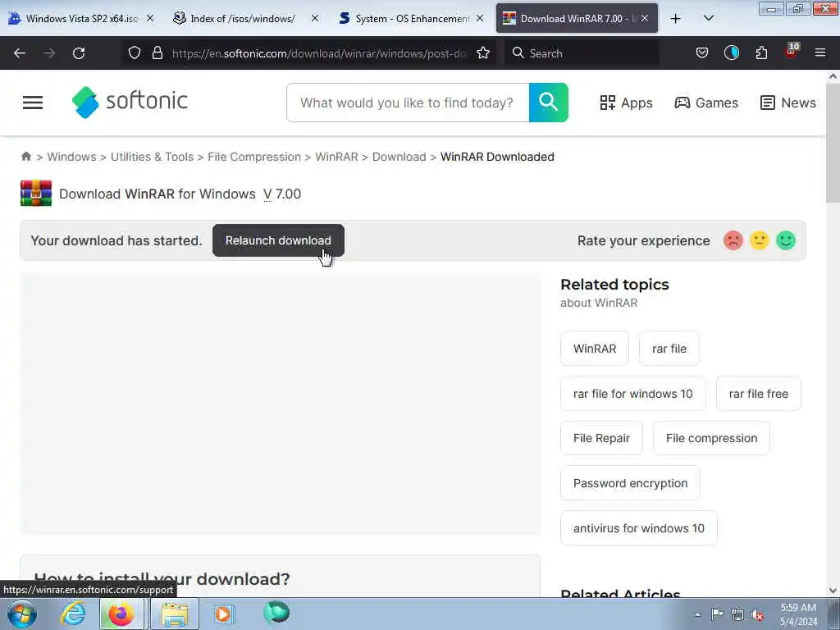The image size is (840, 630).
Task: Click the muted volume tray icon
Action: pos(757,615)
